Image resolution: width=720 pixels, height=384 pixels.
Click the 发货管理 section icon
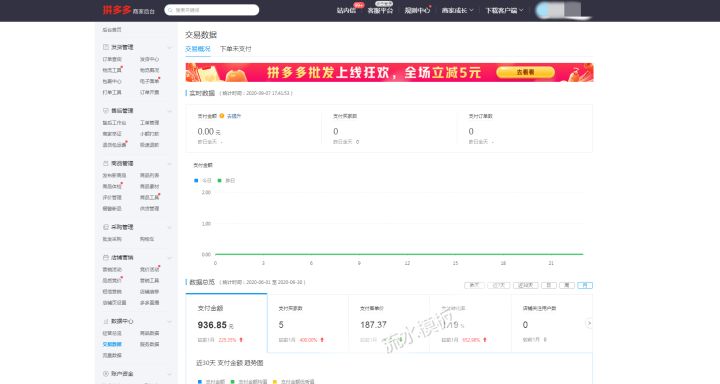(106, 47)
